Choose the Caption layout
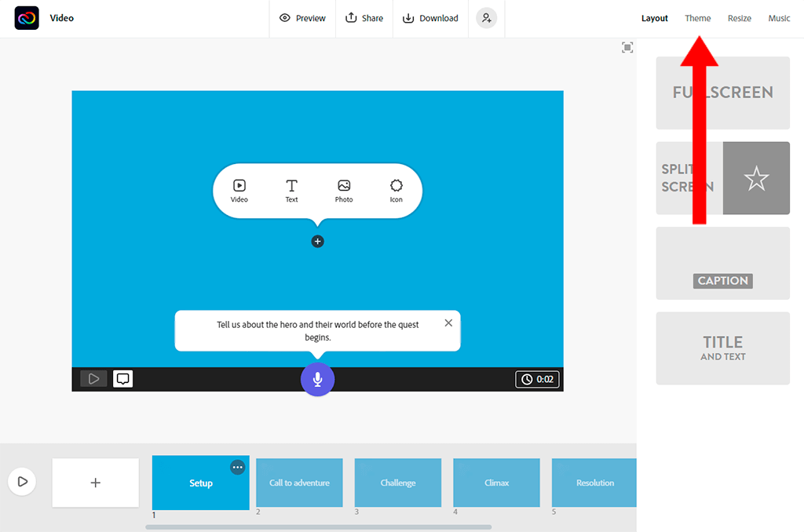This screenshot has width=804, height=532. 722,263
